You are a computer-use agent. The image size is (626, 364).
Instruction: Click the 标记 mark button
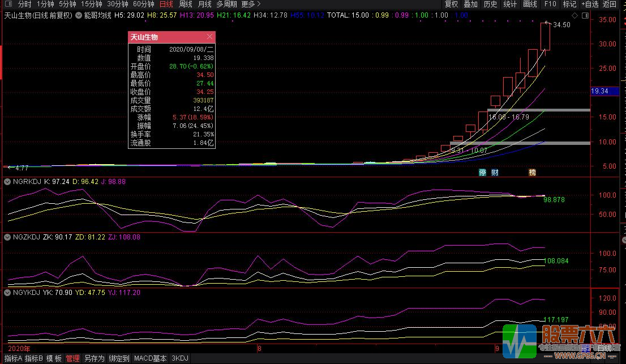pyautogui.click(x=570, y=4)
